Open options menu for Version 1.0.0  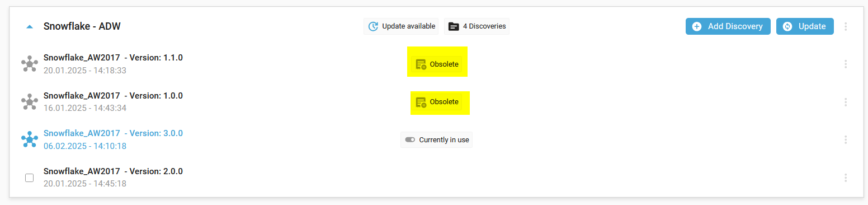click(x=846, y=102)
